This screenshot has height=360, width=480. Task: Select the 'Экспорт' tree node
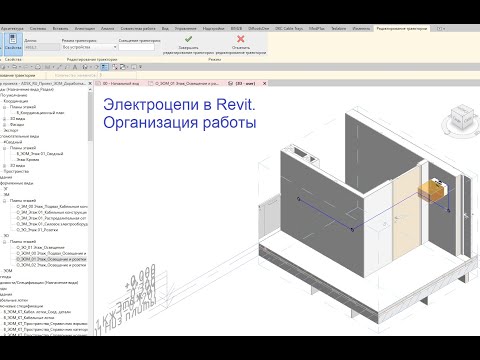coord(11,130)
